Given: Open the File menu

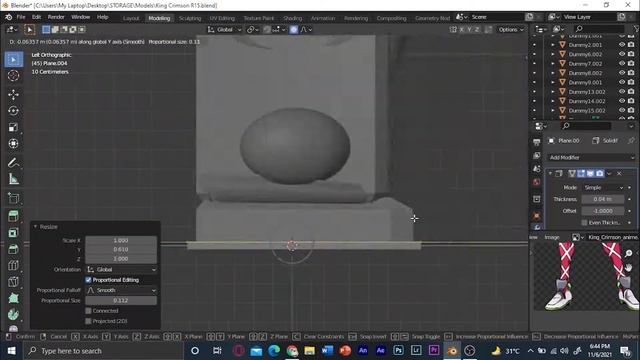Looking at the screenshot, I should [x=21, y=17].
